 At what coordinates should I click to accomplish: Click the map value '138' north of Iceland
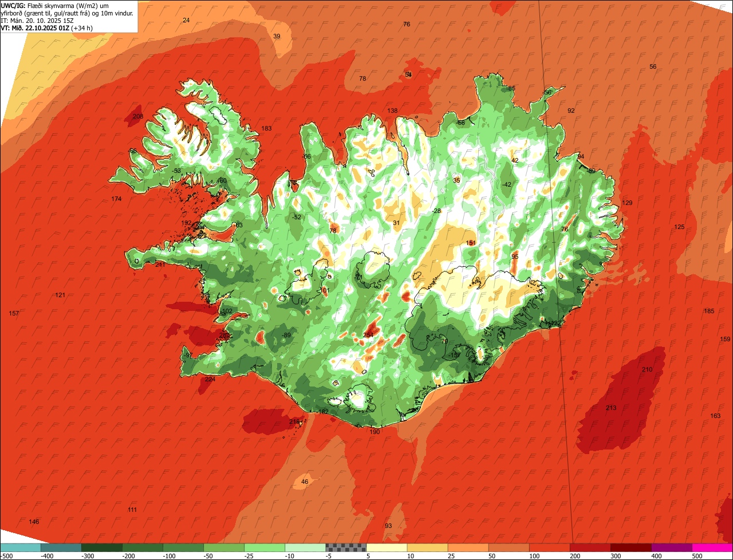[x=392, y=111]
